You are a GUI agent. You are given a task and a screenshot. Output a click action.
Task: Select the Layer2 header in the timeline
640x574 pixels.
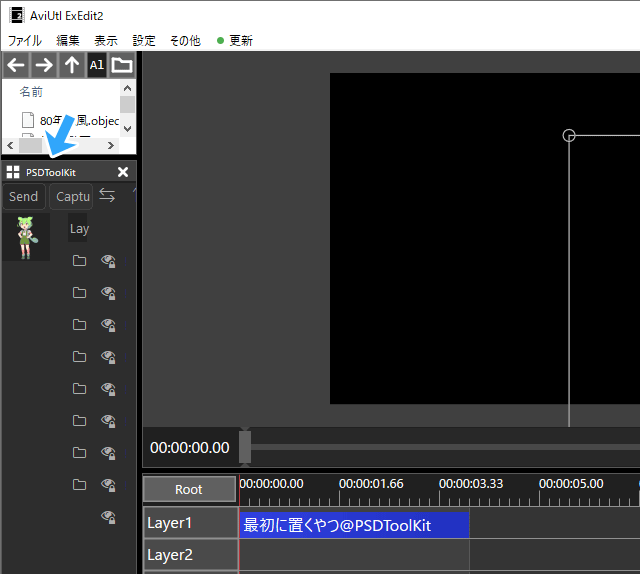pos(191,555)
